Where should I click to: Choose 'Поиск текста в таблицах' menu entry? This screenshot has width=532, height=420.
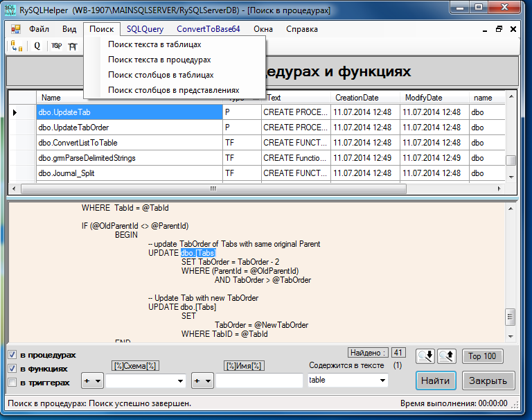tap(175, 44)
